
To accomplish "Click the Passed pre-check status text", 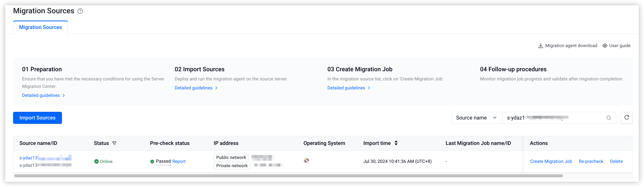I will (163, 161).
